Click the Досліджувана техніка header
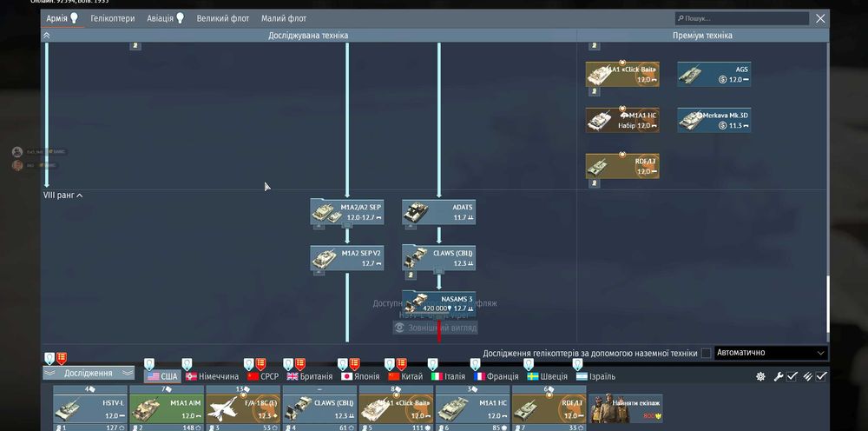The image size is (868, 431). point(308,36)
